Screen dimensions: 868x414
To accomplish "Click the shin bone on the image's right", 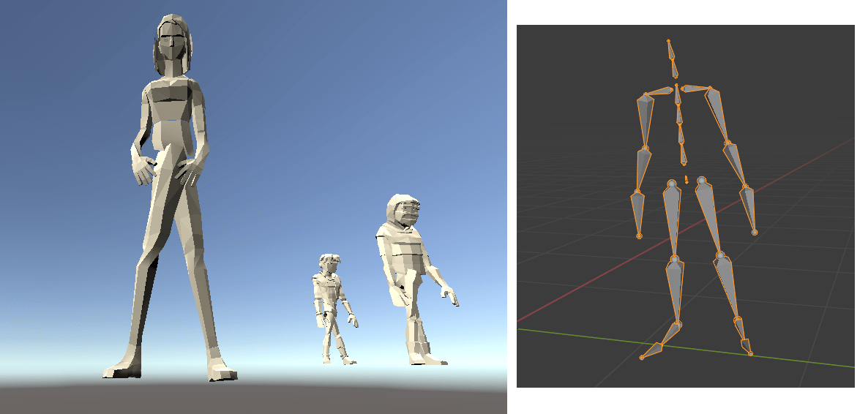I will coord(728,287).
